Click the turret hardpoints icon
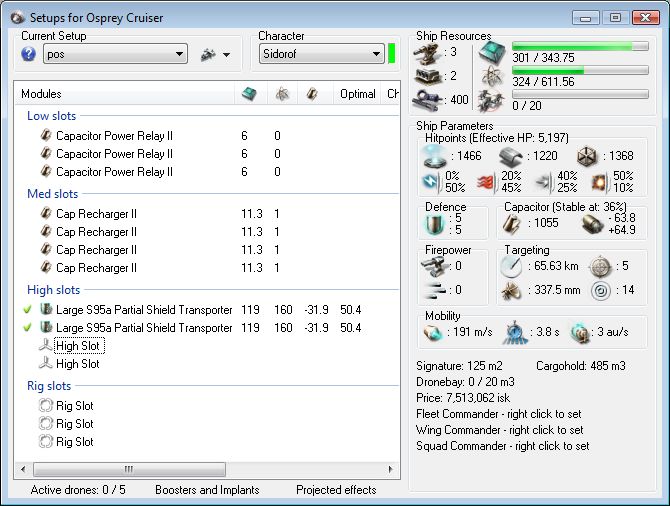The image size is (670, 506). tap(427, 54)
